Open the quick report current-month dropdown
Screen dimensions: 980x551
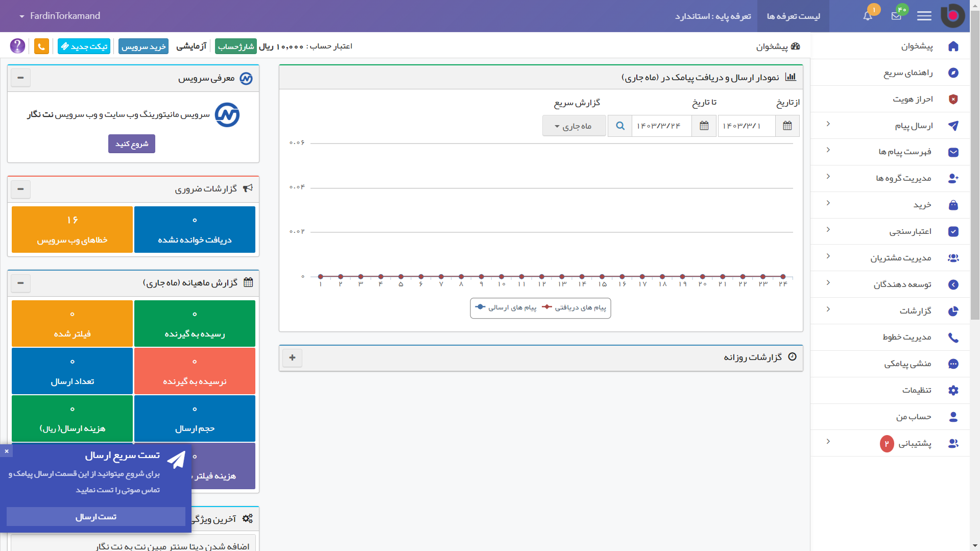click(574, 126)
